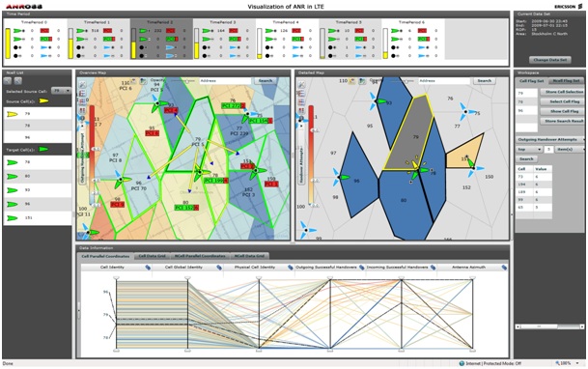
Task: Select TimePeriod 0 panel
Action: click(x=36, y=39)
